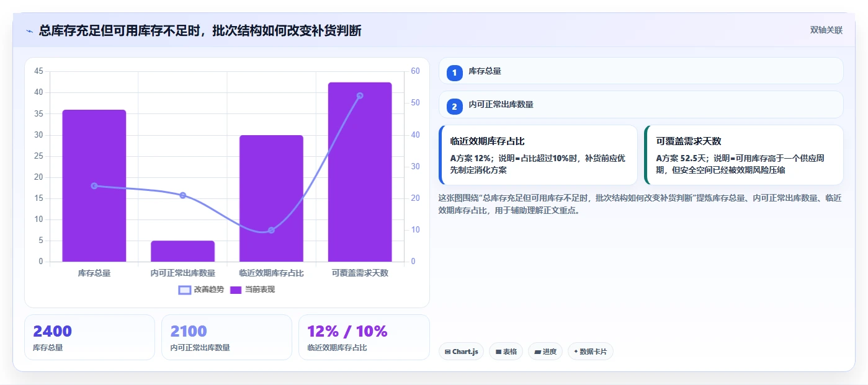Click the Chart.js tag
Image resolution: width=868 pixels, height=385 pixels.
461,352
